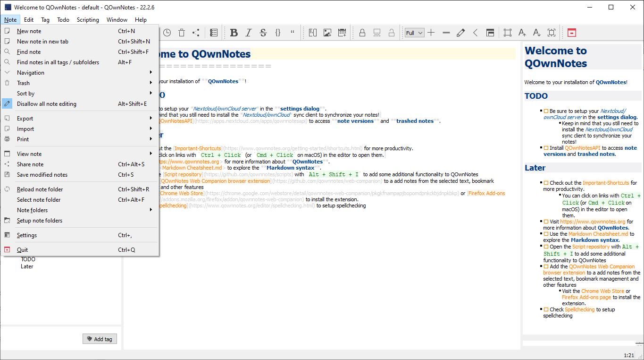Check the 'Be sure to setup' preview checkbox

pyautogui.click(x=546, y=111)
